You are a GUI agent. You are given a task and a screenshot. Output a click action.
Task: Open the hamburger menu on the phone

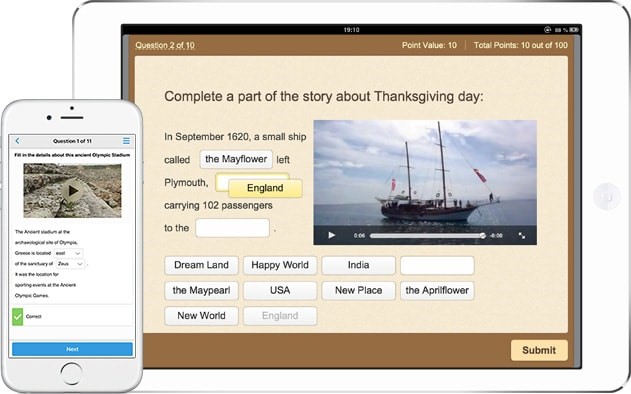[x=126, y=141]
